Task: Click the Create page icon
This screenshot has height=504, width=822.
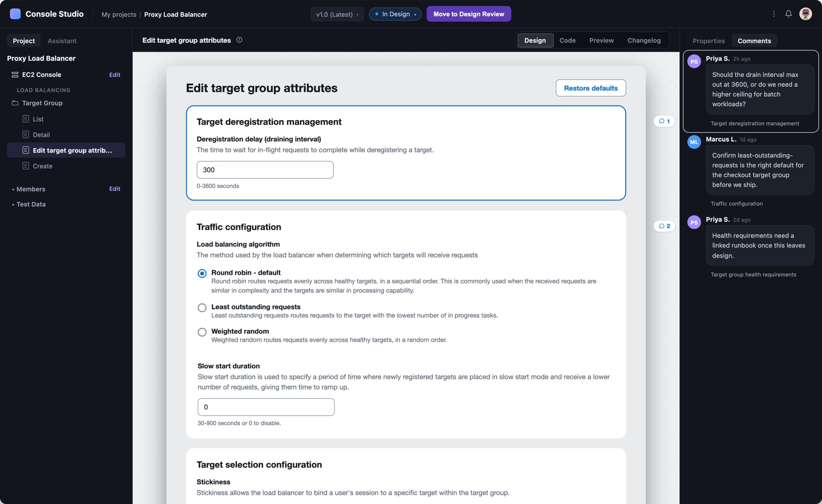Action: click(26, 166)
